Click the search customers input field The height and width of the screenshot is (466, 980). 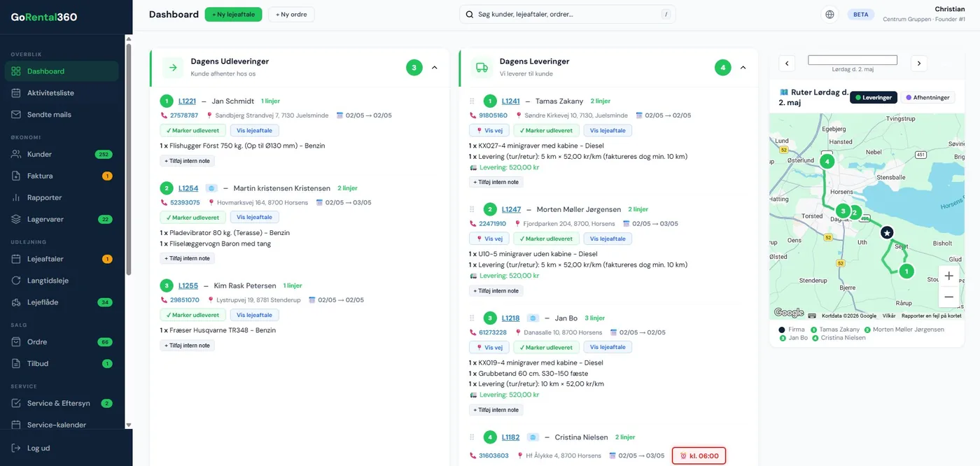[x=568, y=14]
